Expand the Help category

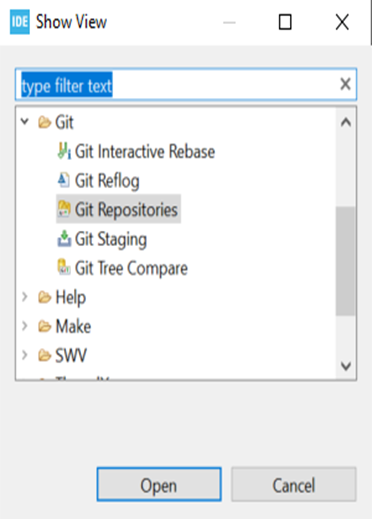coord(25,296)
